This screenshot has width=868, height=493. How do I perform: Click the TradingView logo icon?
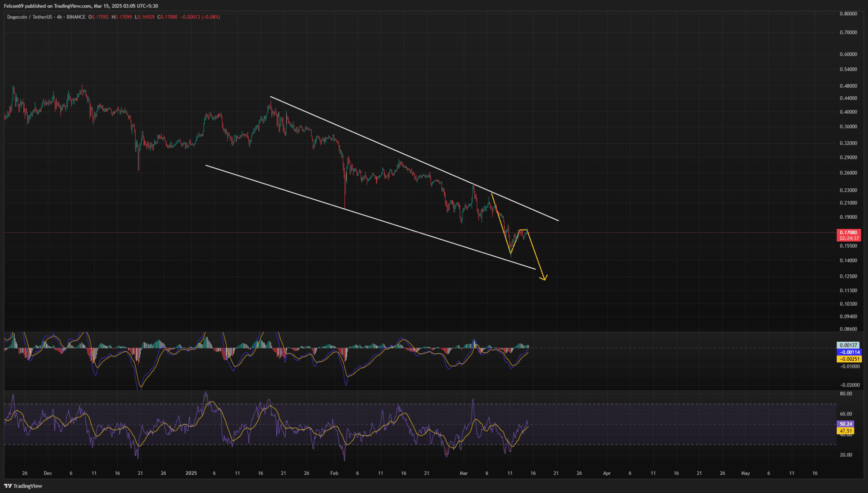tap(8, 486)
